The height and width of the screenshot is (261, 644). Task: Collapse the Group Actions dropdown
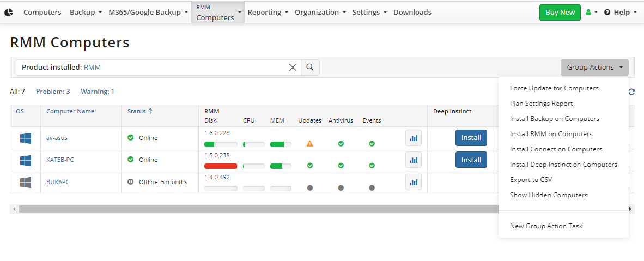(594, 68)
